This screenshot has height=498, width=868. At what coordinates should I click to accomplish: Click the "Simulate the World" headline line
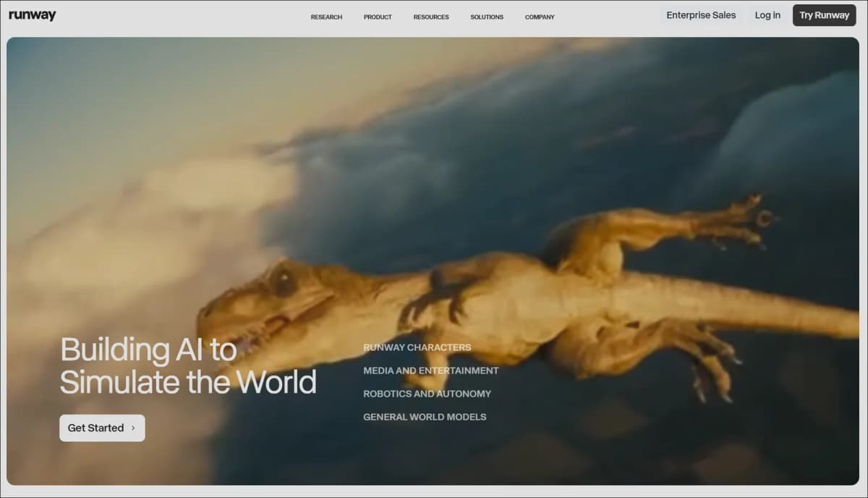click(x=188, y=382)
